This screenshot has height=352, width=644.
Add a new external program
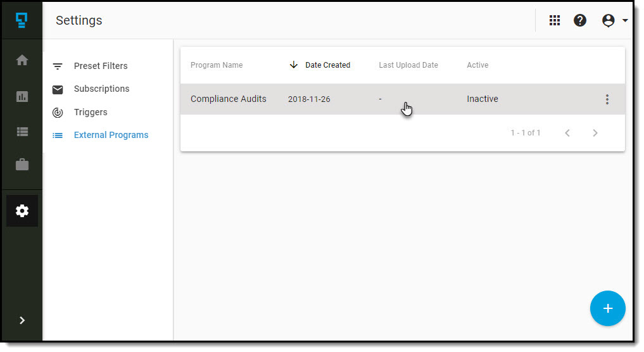pos(607,308)
